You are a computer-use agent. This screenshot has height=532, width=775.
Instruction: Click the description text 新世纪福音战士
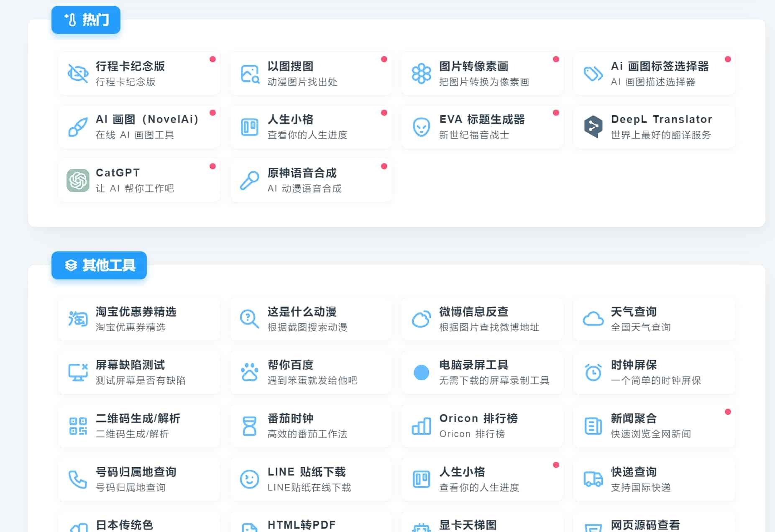pyautogui.click(x=474, y=135)
